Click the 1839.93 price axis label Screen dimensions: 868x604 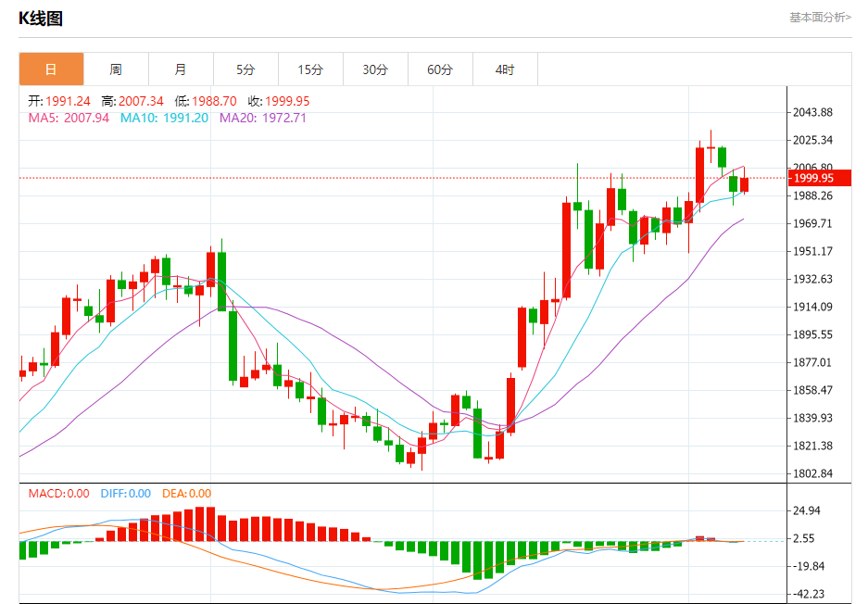812,418
